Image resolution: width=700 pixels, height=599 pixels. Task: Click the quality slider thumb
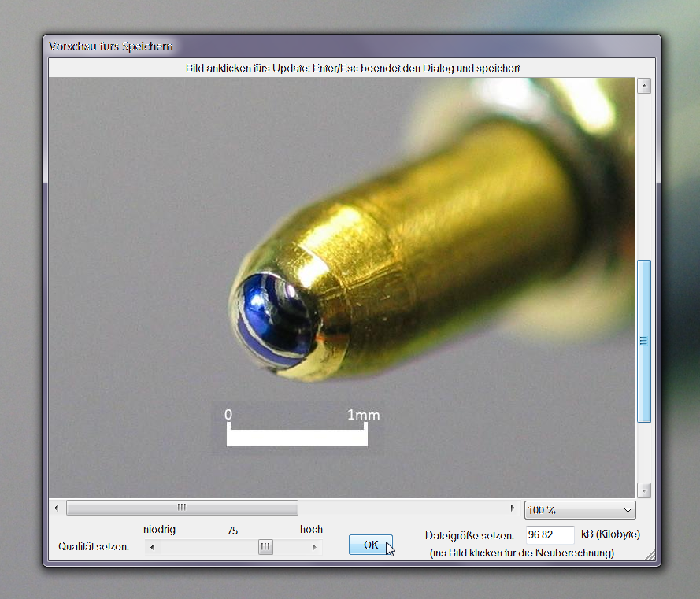tap(265, 547)
